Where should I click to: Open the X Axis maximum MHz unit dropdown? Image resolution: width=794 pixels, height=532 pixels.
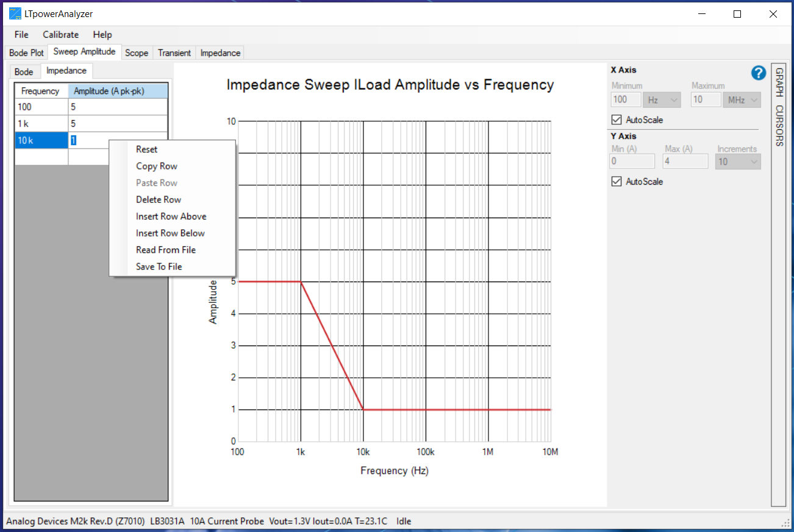[x=742, y=100]
